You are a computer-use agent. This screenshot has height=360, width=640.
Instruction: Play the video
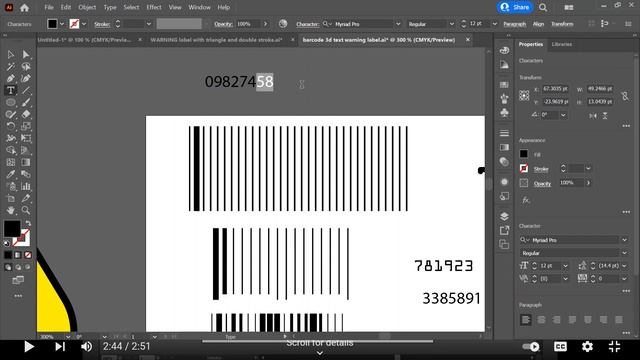click(29, 347)
